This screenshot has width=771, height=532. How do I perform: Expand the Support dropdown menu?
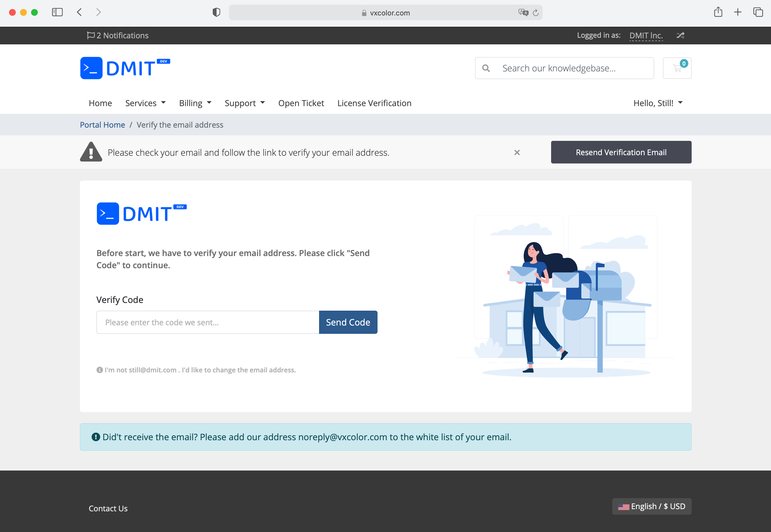(245, 103)
